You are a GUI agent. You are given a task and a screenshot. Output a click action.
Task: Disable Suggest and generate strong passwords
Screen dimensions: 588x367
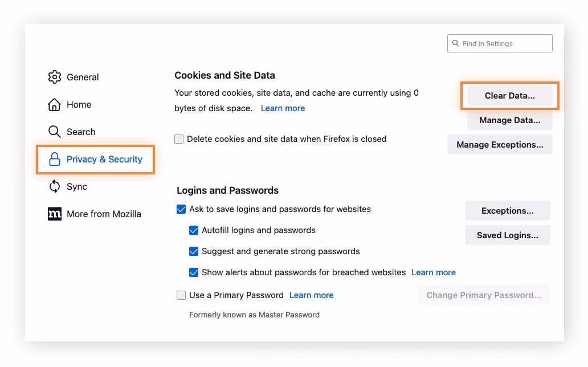click(194, 251)
